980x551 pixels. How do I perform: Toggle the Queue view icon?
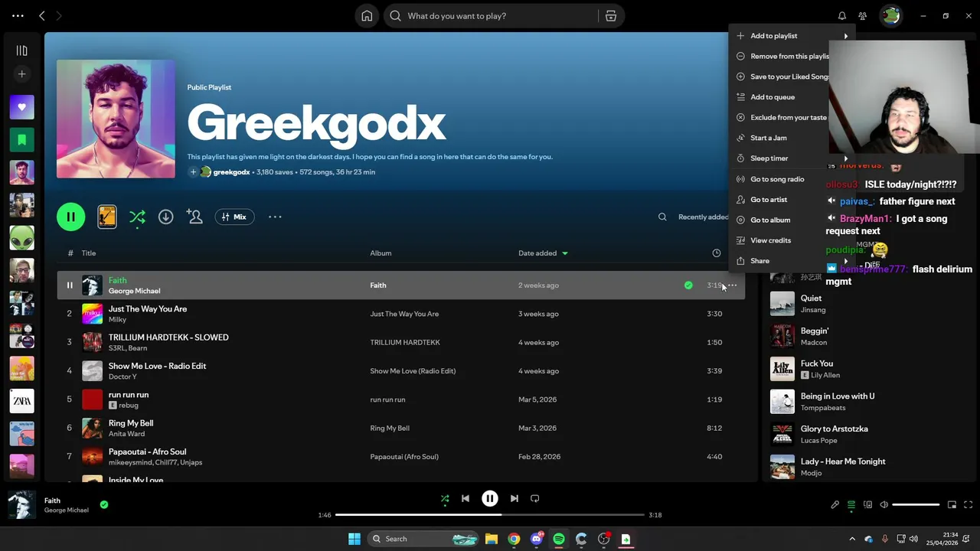[x=851, y=505]
